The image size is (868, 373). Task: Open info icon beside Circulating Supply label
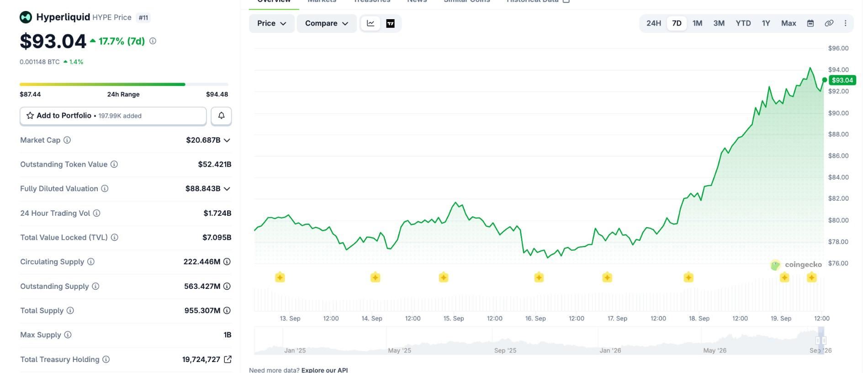91,261
